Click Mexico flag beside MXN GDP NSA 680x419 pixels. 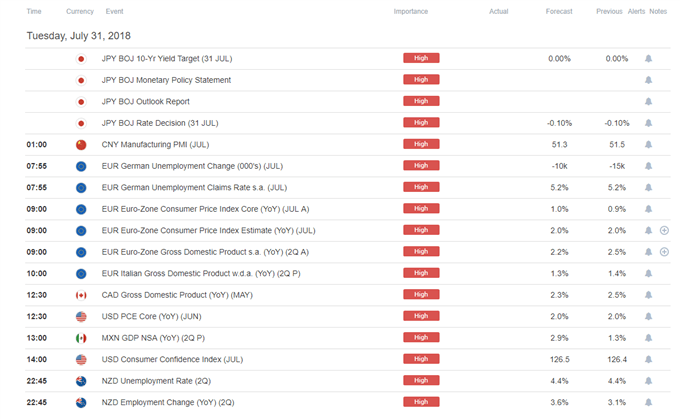tap(81, 338)
